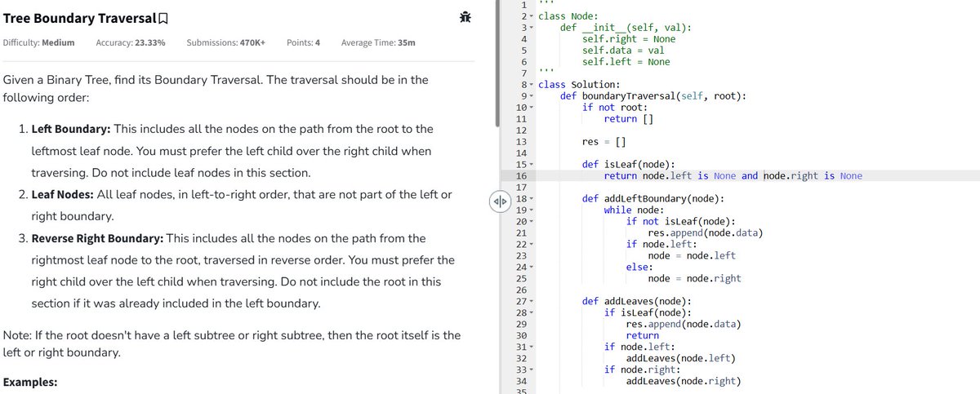Collapse the class Solution fold arrow
The image size is (980, 394).
click(x=532, y=85)
